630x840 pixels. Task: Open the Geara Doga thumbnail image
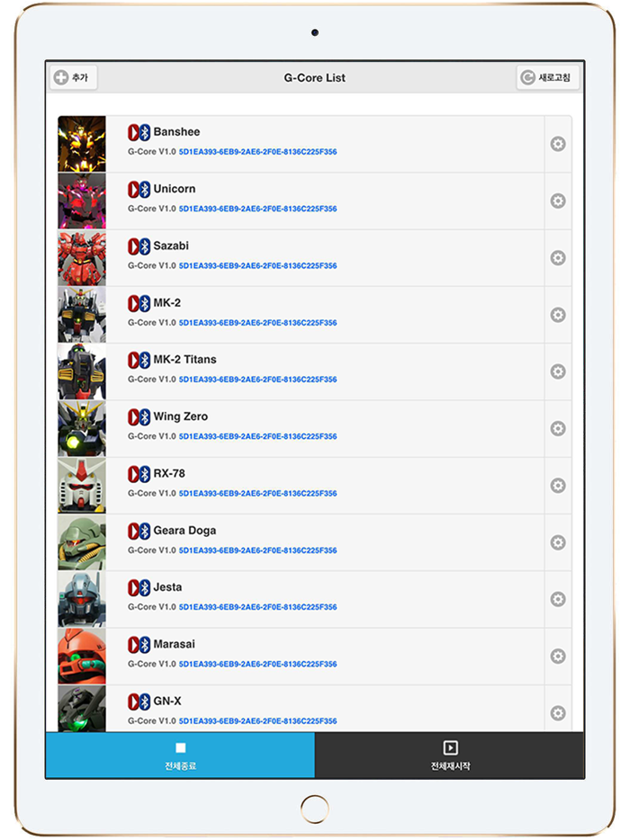click(x=82, y=542)
